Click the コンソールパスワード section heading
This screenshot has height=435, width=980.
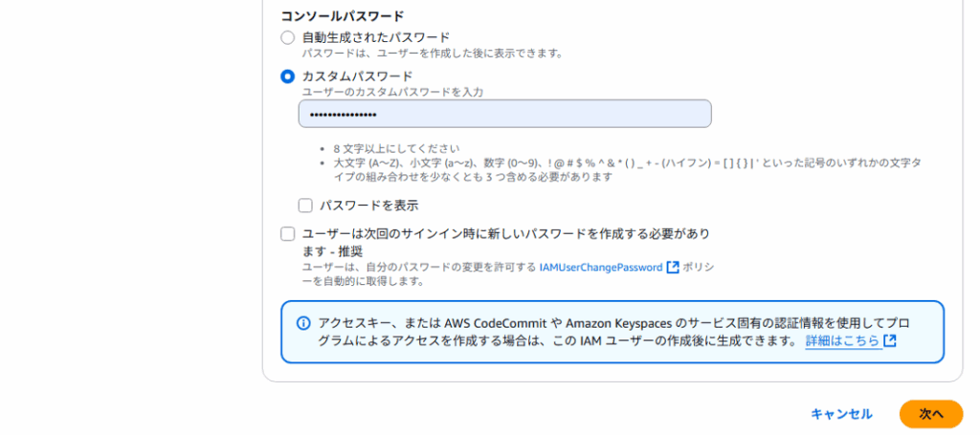342,16
